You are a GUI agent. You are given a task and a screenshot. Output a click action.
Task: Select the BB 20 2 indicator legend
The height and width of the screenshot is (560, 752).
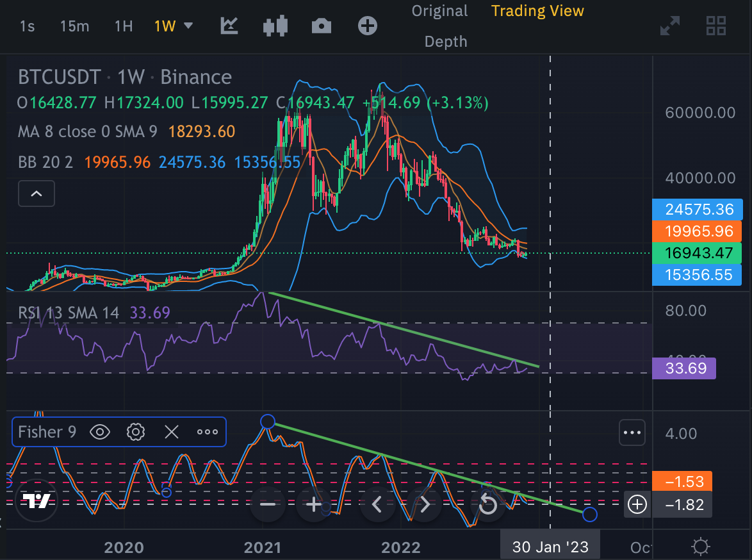45,162
